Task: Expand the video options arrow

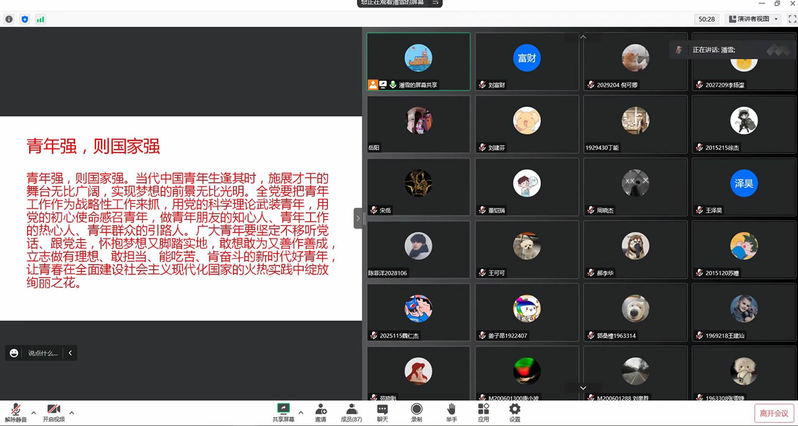Action: point(74,411)
